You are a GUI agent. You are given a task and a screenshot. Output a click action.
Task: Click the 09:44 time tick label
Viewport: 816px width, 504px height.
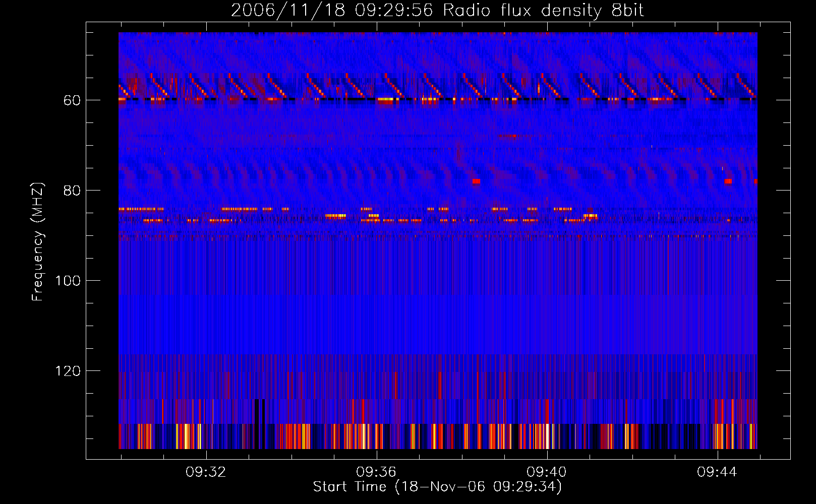click(x=717, y=472)
